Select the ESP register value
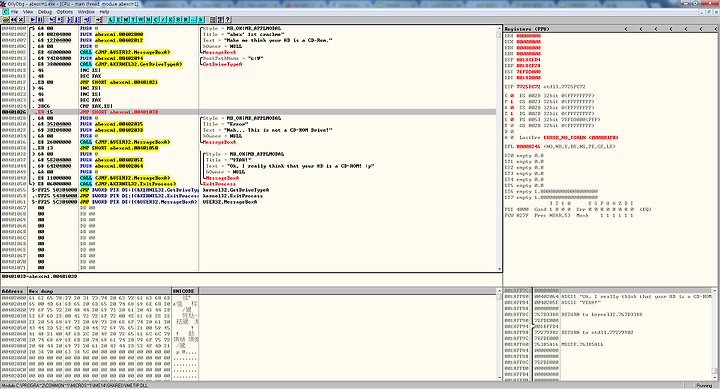The width and height of the screenshot is (720, 389). pyautogui.click(x=529, y=59)
